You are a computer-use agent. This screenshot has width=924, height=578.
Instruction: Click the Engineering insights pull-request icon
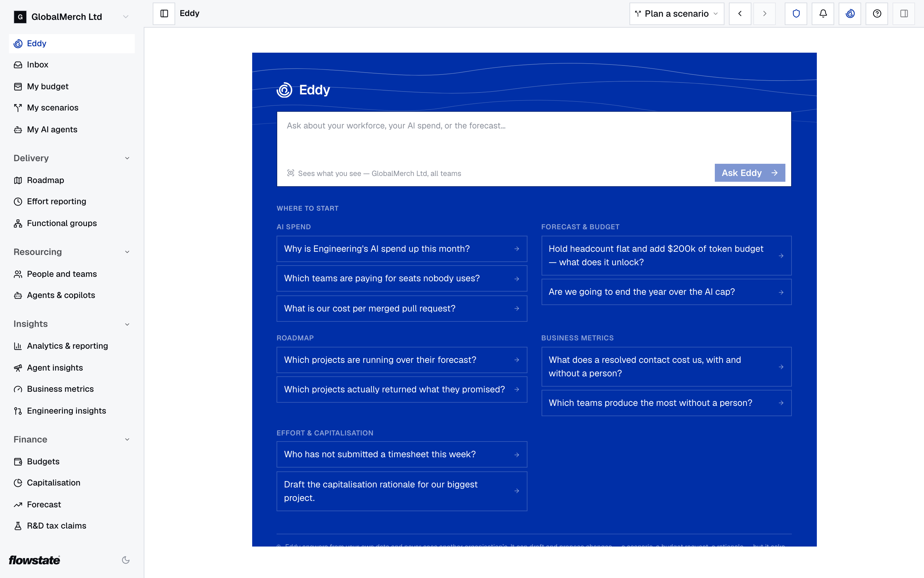click(18, 411)
